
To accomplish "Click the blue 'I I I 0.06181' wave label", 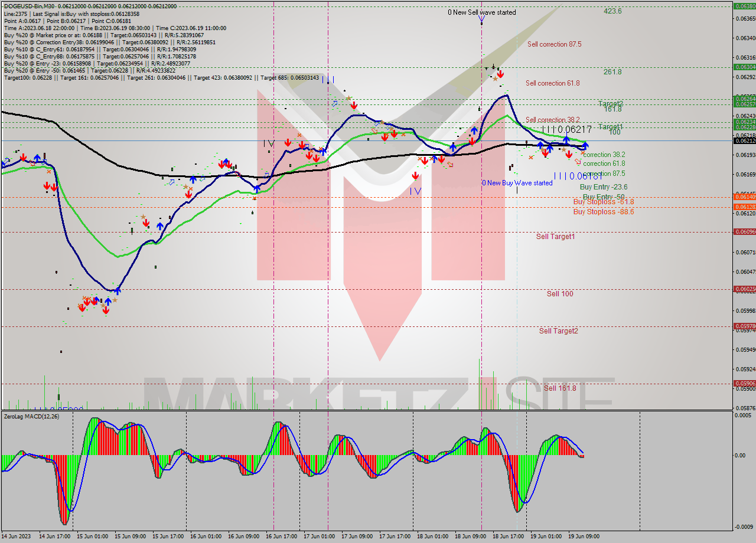I will point(578,176).
